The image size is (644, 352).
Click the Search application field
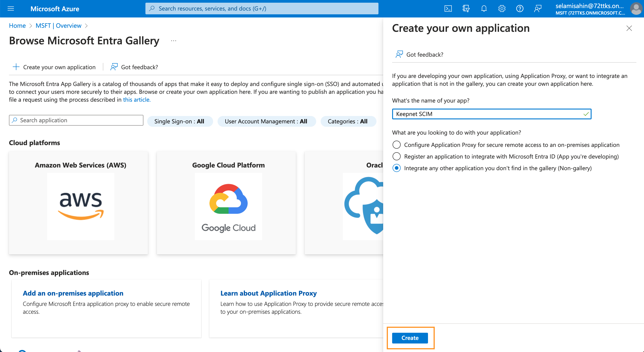point(76,120)
